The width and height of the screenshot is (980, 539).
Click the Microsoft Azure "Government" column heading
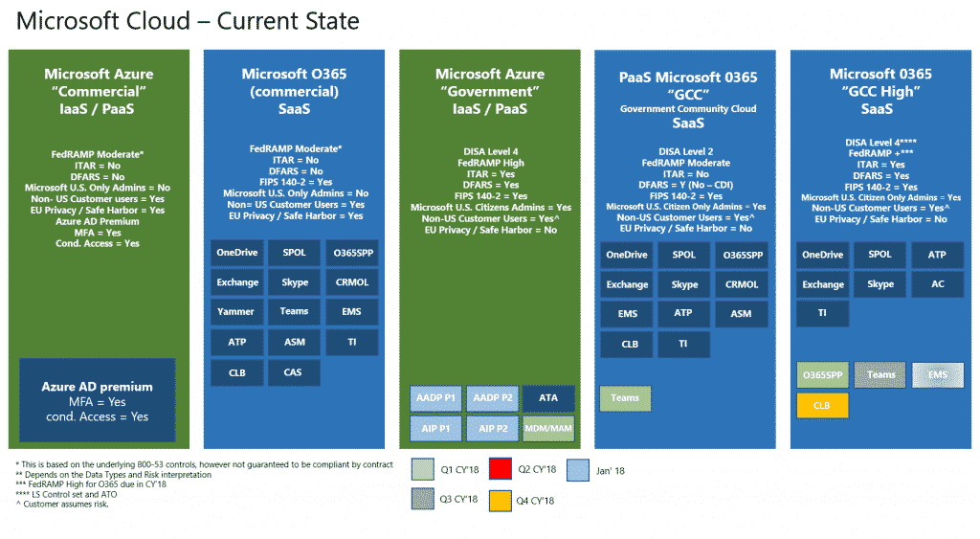click(490, 91)
